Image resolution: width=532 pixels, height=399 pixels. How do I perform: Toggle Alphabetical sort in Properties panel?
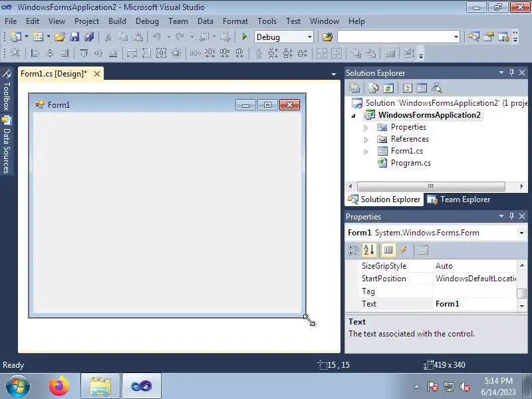point(369,251)
